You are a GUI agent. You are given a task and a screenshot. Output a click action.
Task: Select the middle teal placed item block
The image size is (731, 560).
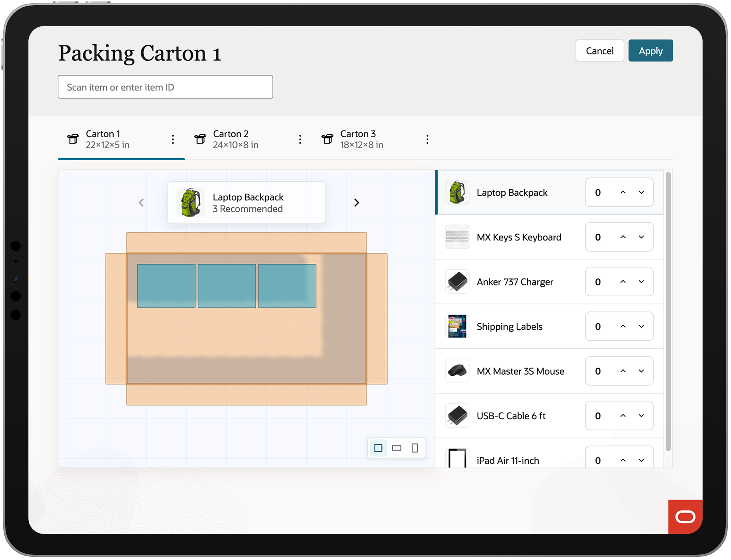(x=227, y=286)
